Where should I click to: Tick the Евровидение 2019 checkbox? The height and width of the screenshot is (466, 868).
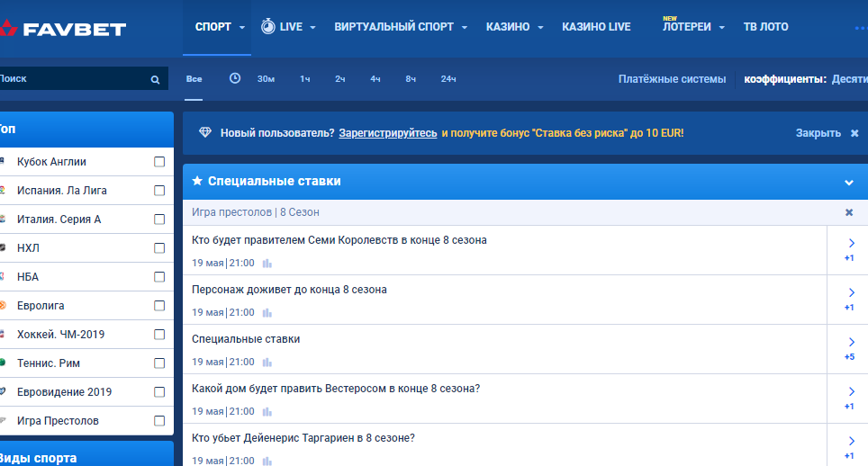[x=159, y=392]
